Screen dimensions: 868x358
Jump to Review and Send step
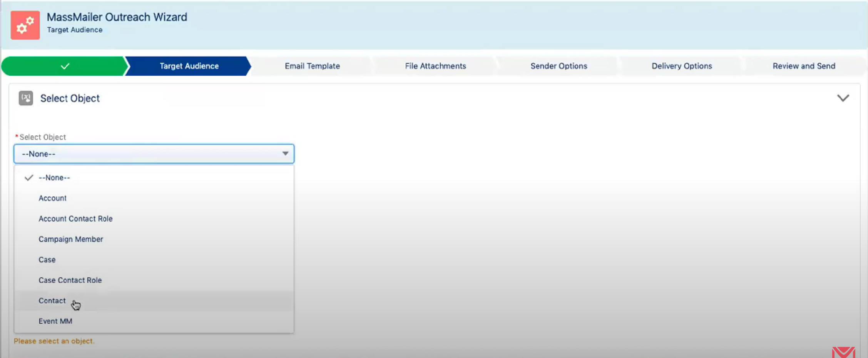coord(804,66)
